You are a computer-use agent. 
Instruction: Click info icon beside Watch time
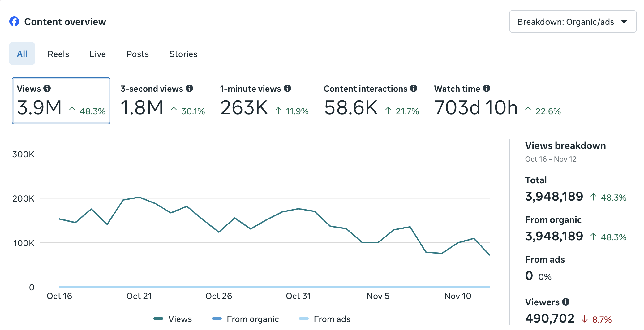point(487,89)
